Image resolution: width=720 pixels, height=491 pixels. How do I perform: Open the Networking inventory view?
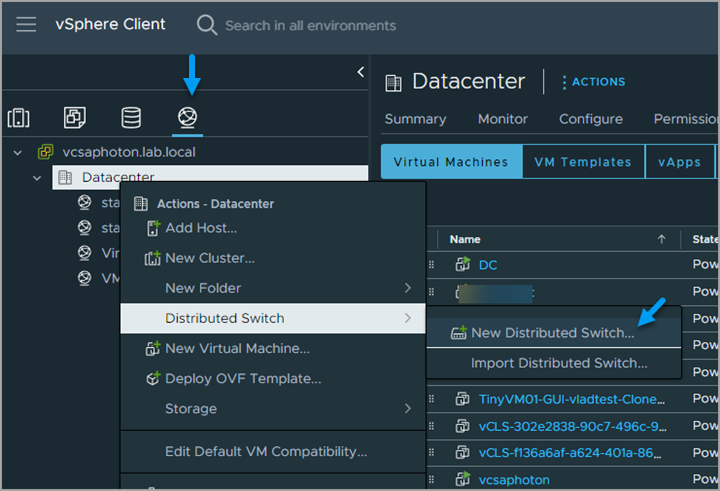click(187, 118)
